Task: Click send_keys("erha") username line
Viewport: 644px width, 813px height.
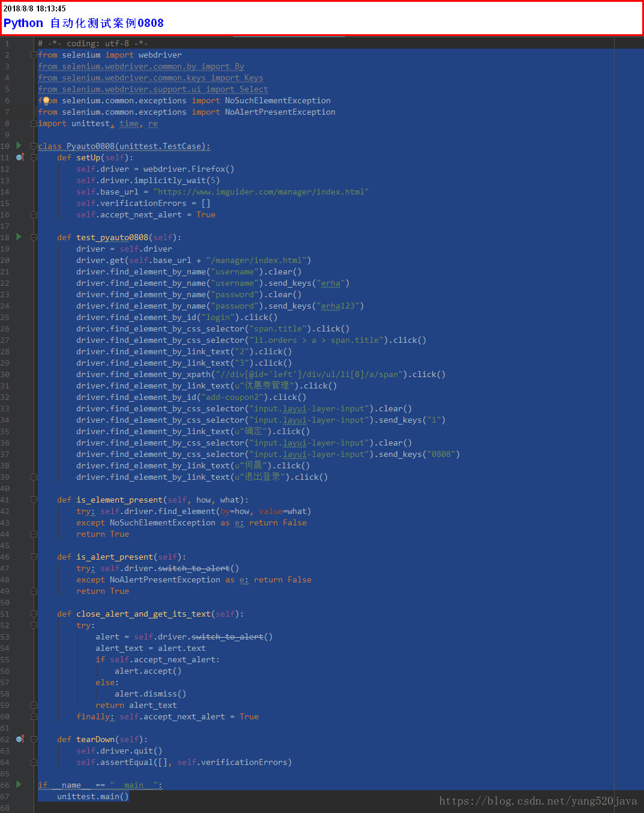Action: [x=213, y=283]
